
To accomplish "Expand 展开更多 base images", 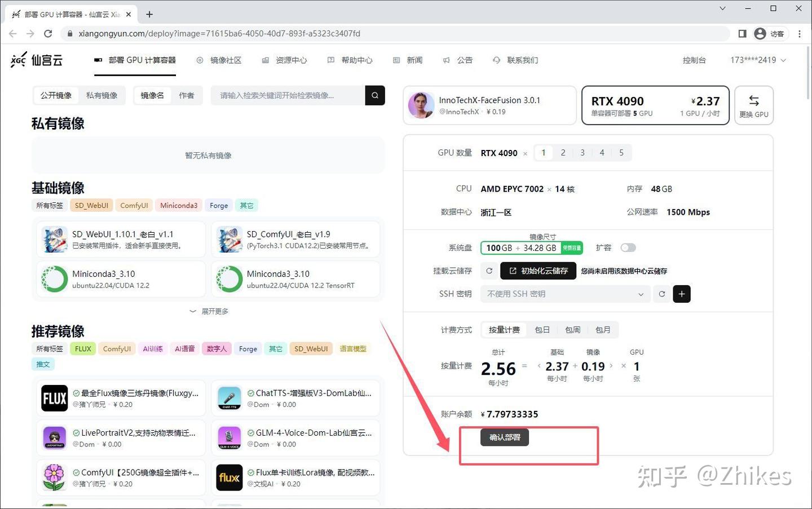I will point(209,311).
